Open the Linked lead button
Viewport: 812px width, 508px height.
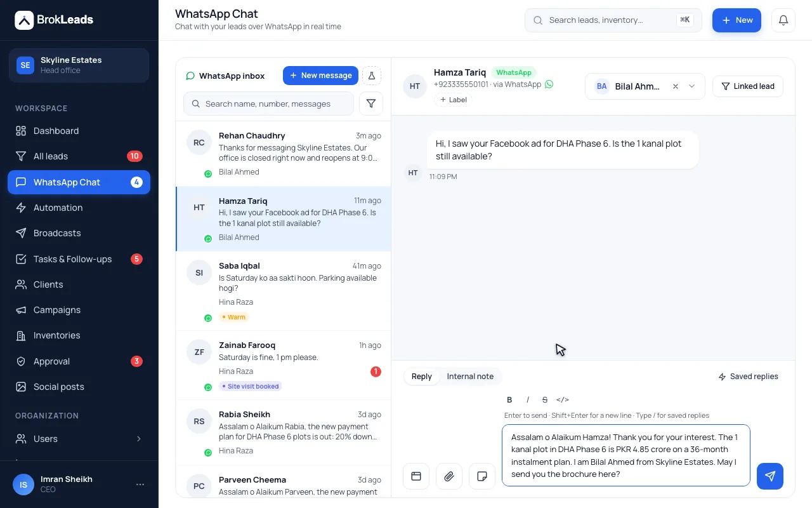(x=748, y=86)
